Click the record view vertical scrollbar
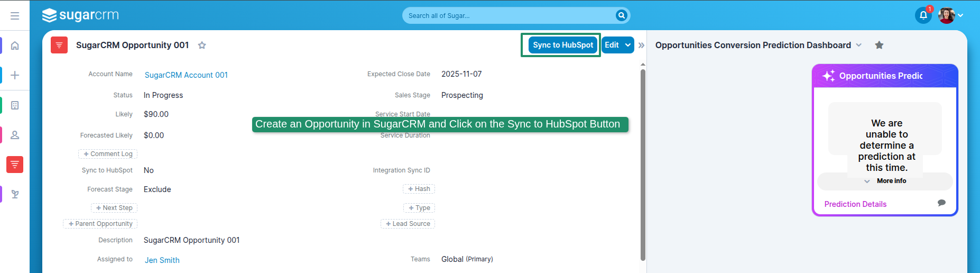This screenshot has width=980, height=273. [643, 164]
